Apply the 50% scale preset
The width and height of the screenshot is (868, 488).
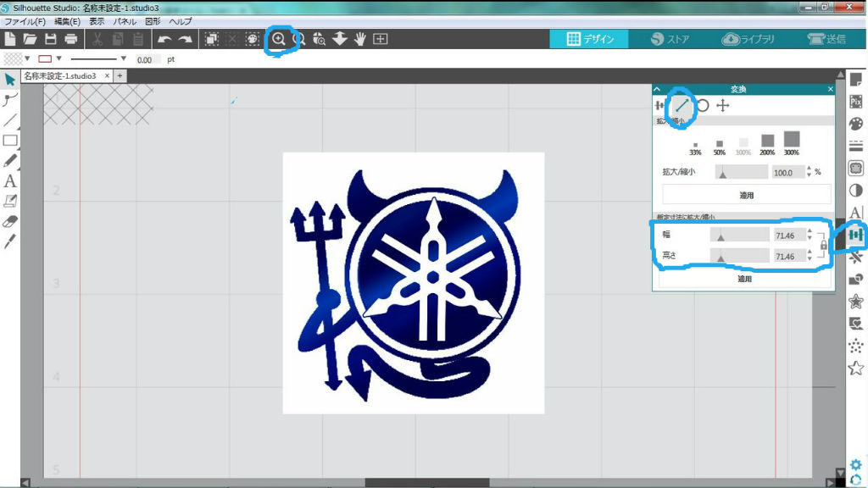[719, 147]
